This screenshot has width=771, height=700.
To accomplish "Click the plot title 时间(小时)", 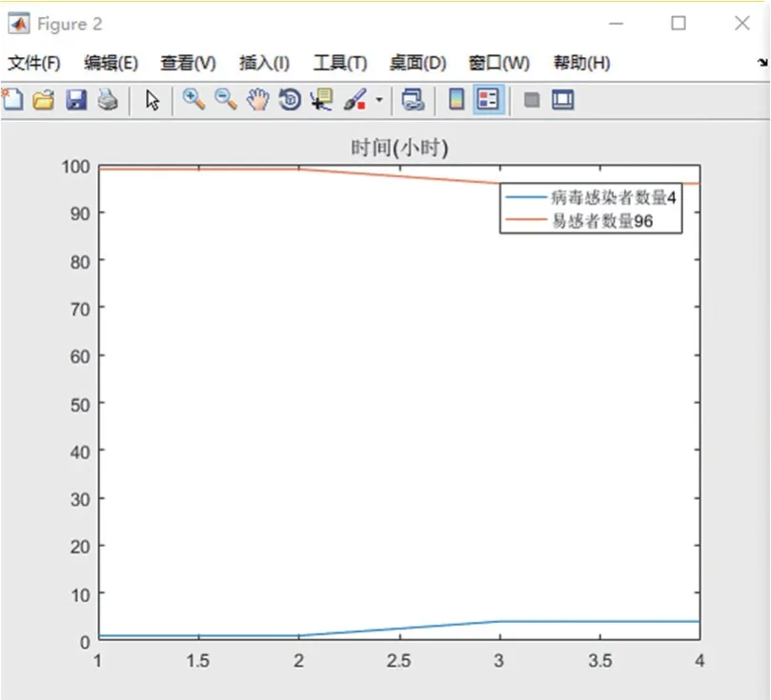I will point(399,148).
